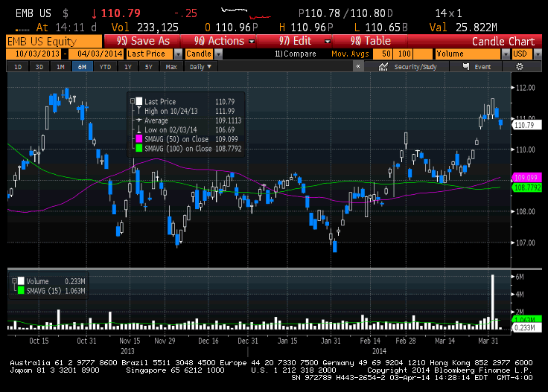Viewport: 548px width, 392px height.
Task: Click the tallest volume bar near Mar 31
Action: coord(493,302)
